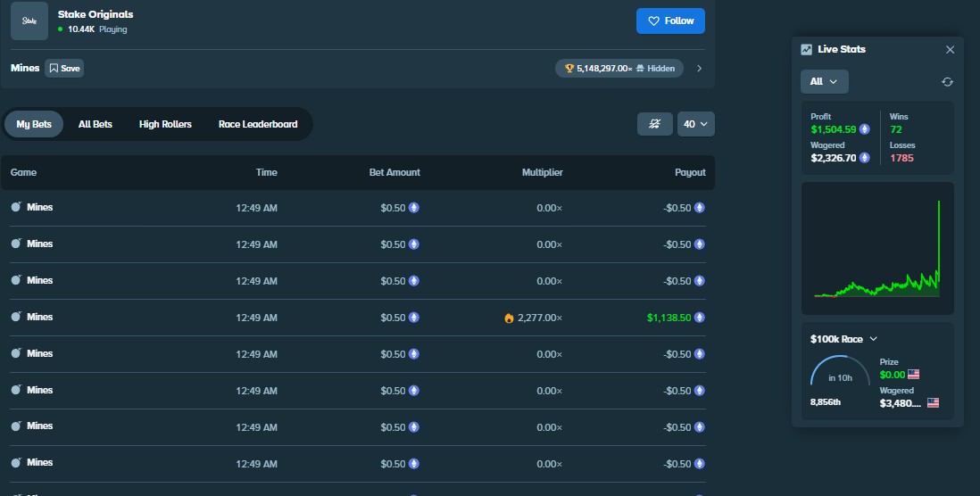Click the Losses count 1785
Screen dimensions: 980x496
(901, 158)
